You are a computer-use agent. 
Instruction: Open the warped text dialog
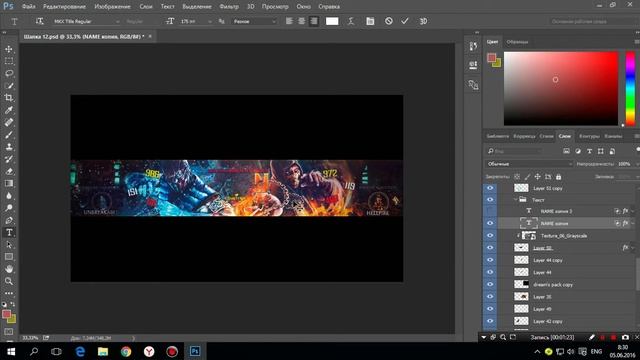point(351,21)
